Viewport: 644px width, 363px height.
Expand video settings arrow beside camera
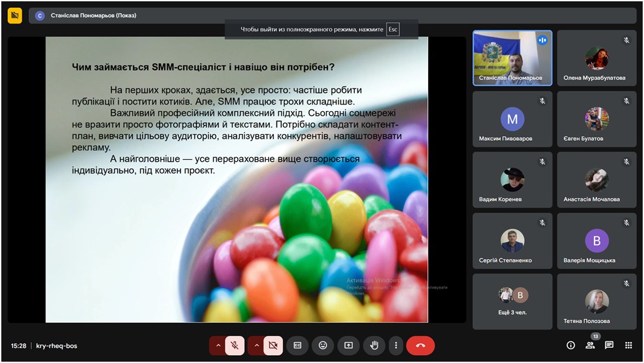[x=257, y=345]
